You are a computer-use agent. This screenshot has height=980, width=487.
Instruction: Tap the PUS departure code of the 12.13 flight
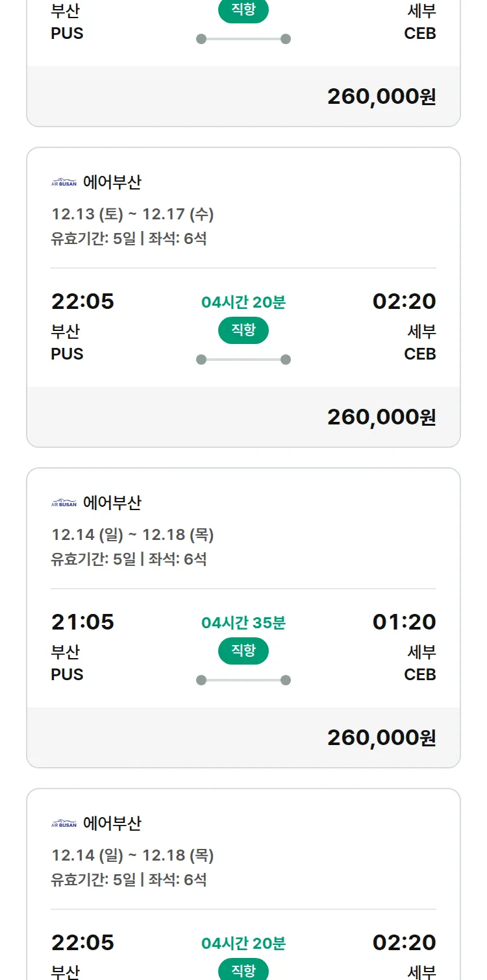[x=67, y=354]
